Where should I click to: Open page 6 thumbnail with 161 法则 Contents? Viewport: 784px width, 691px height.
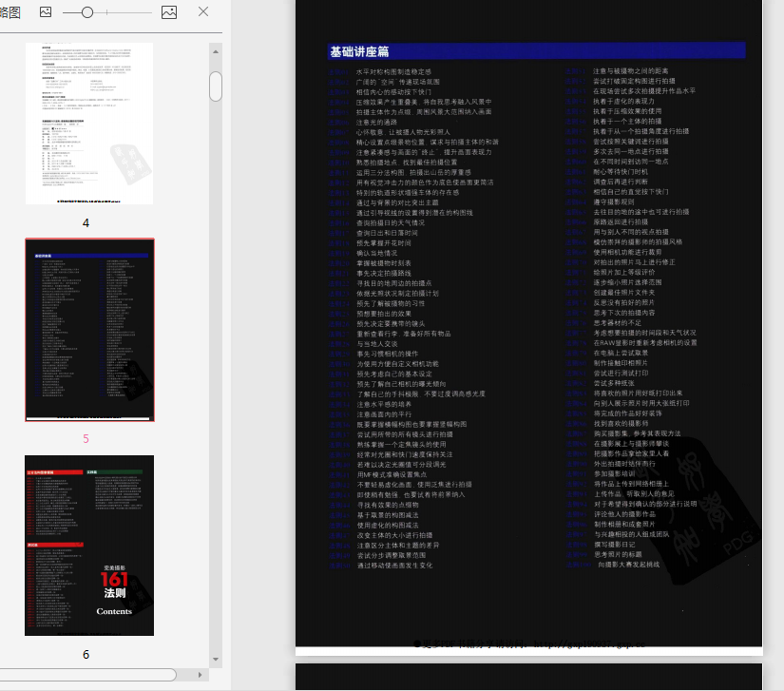click(89, 546)
